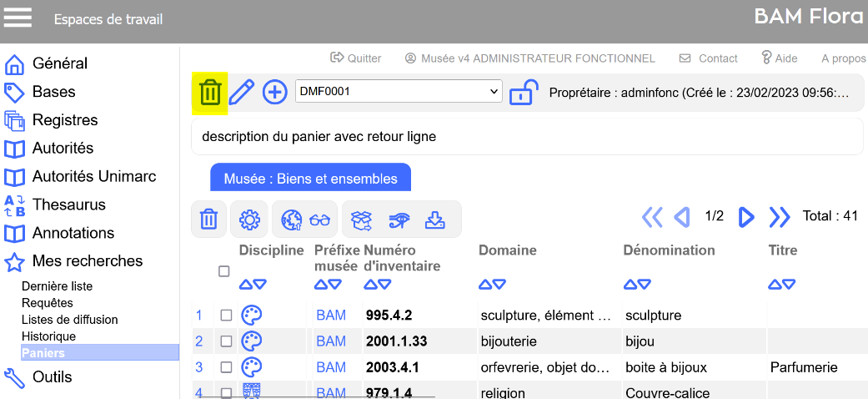868x399 pixels.
Task: Click the glasses view icon
Action: 319,220
